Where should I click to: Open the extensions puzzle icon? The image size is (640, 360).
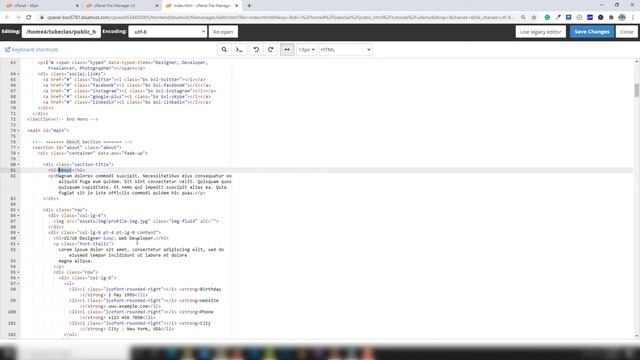[x=611, y=17]
